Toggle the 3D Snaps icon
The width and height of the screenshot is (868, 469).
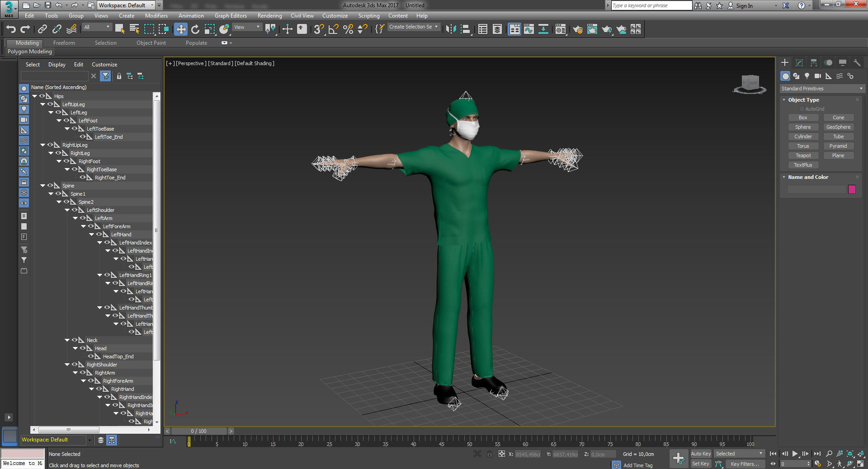click(319, 29)
